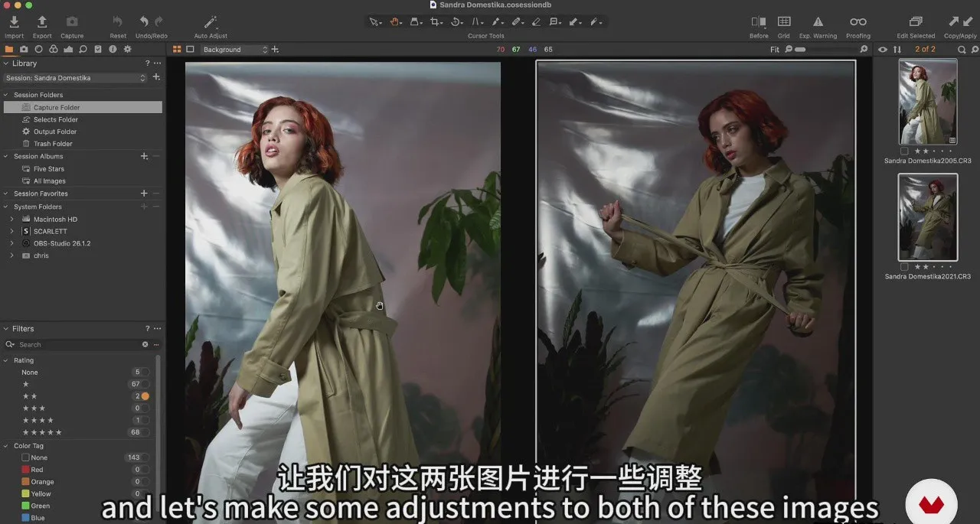Click the Filters search field

pyautogui.click(x=79, y=345)
